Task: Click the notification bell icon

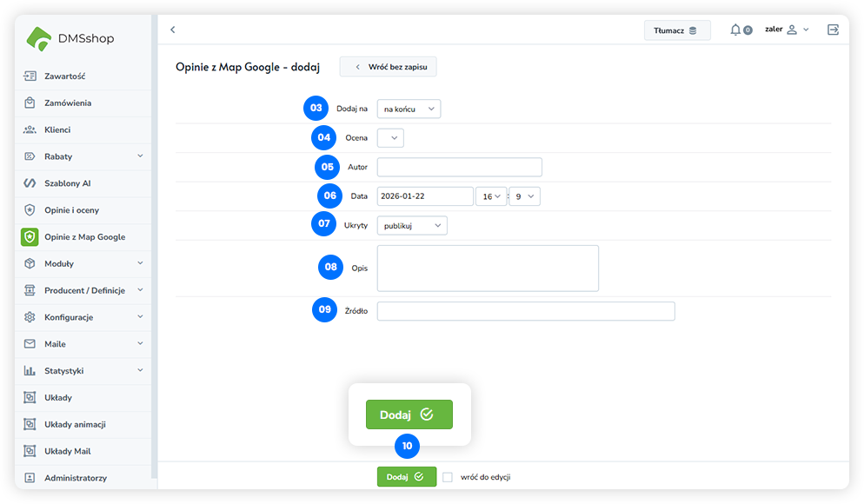Action: [735, 30]
